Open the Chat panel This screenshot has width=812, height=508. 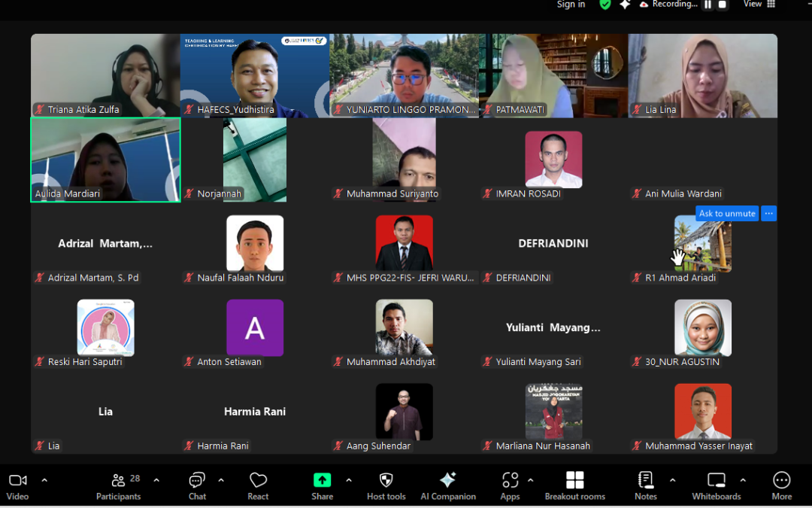197,486
